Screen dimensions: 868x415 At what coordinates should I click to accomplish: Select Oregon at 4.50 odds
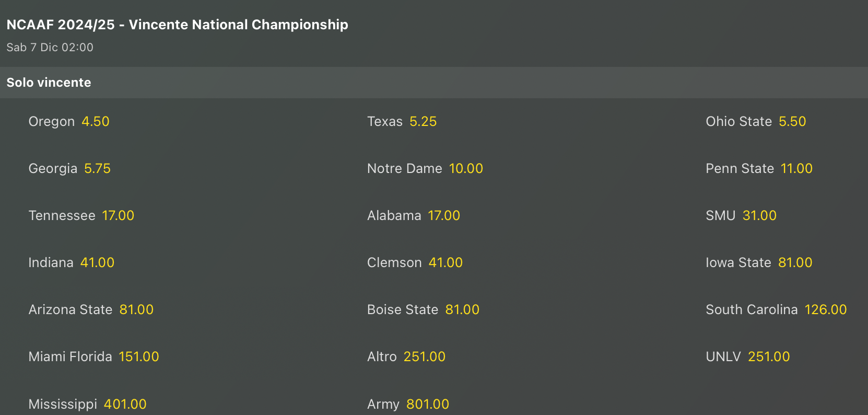coord(69,122)
